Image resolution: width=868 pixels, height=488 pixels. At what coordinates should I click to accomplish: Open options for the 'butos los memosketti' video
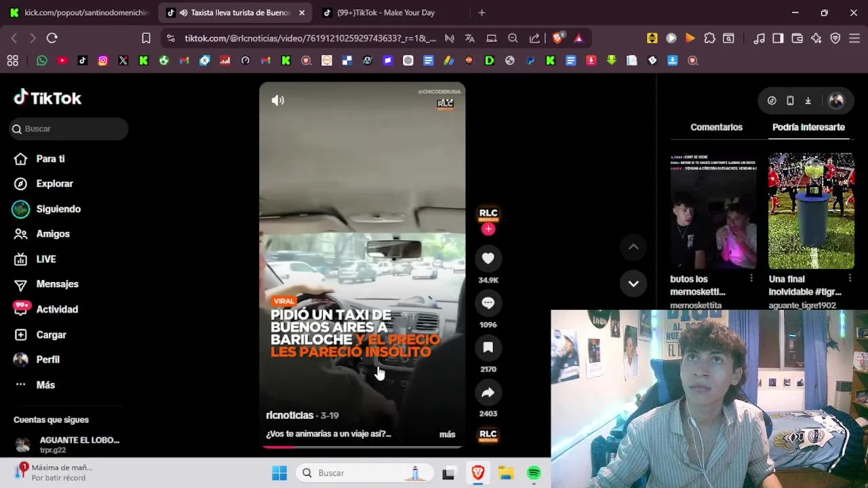click(751, 279)
